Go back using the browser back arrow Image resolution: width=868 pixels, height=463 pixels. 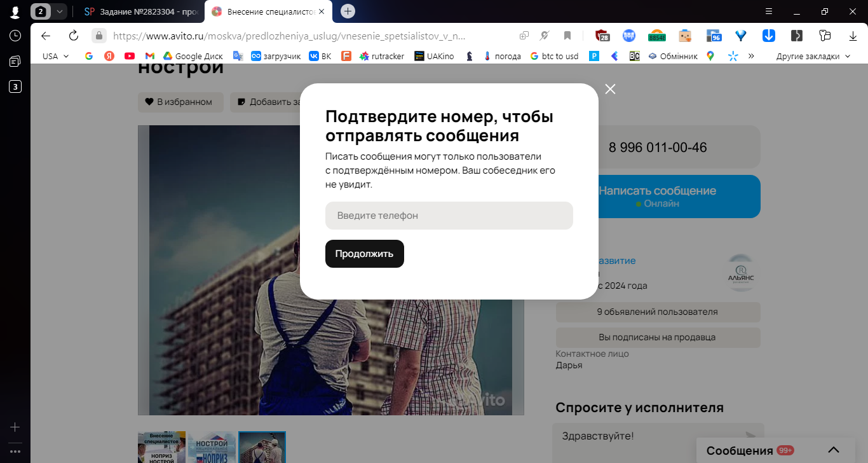pyautogui.click(x=46, y=36)
